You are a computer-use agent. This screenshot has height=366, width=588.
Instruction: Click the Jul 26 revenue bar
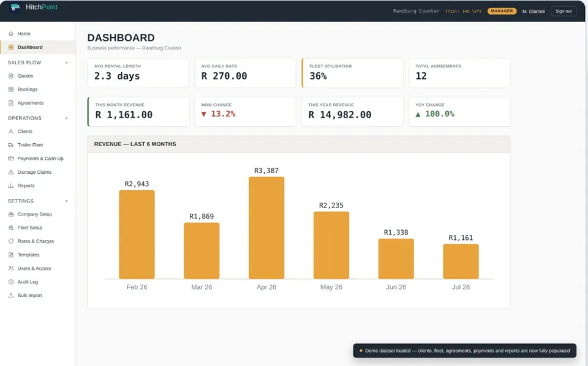click(x=461, y=261)
